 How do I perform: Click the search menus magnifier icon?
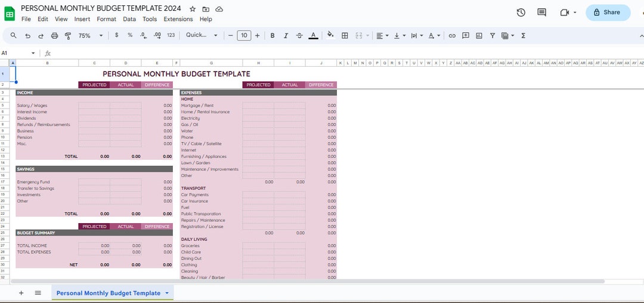click(14, 36)
